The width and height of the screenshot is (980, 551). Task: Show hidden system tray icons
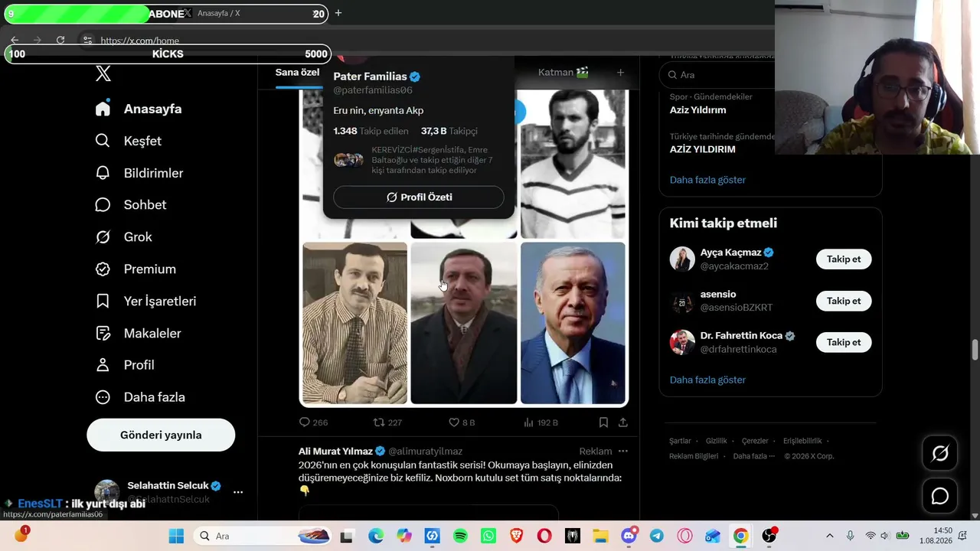tap(829, 536)
